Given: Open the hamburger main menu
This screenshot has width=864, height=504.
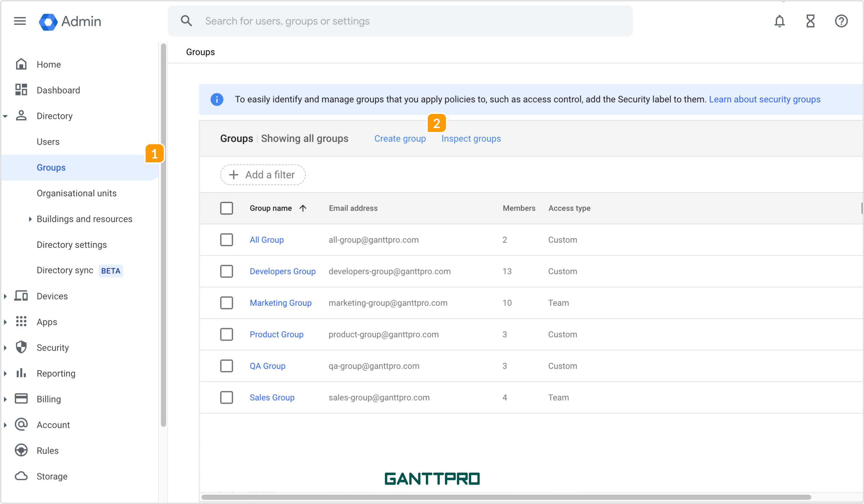Looking at the screenshot, I should (x=20, y=21).
